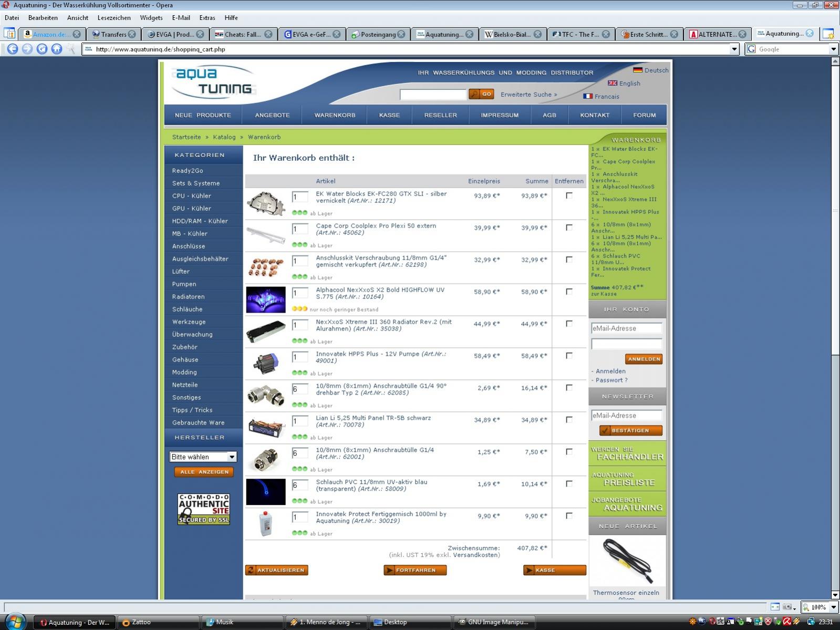Click the Opera forward navigation button
This screenshot has height=630, width=840.
[27, 49]
